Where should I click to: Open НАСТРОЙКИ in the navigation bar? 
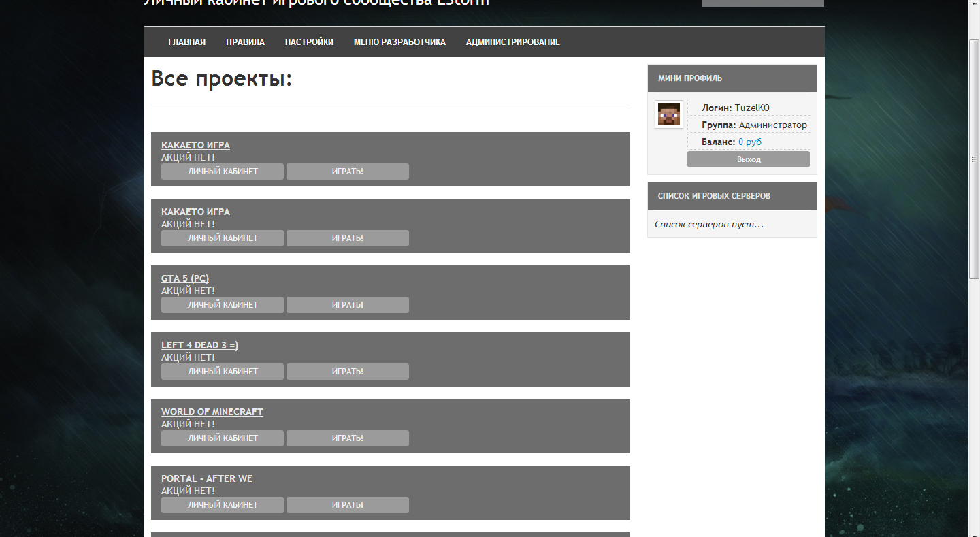click(x=309, y=42)
